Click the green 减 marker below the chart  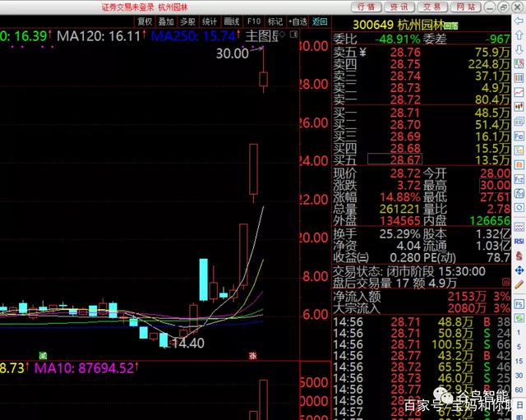pyautogui.click(x=43, y=356)
